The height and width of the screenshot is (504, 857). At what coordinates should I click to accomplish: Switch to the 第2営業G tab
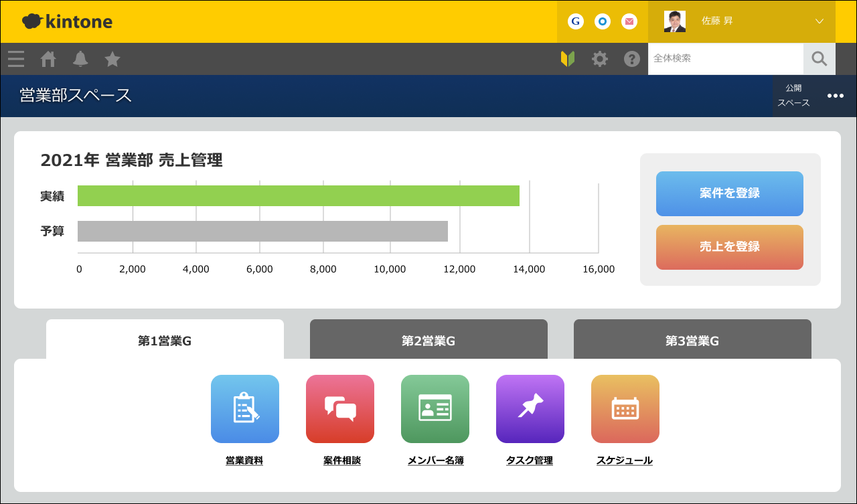428,340
